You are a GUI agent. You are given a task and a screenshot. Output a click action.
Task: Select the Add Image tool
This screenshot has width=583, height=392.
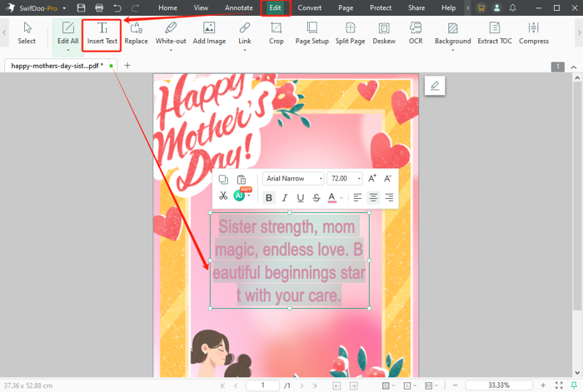(x=209, y=33)
